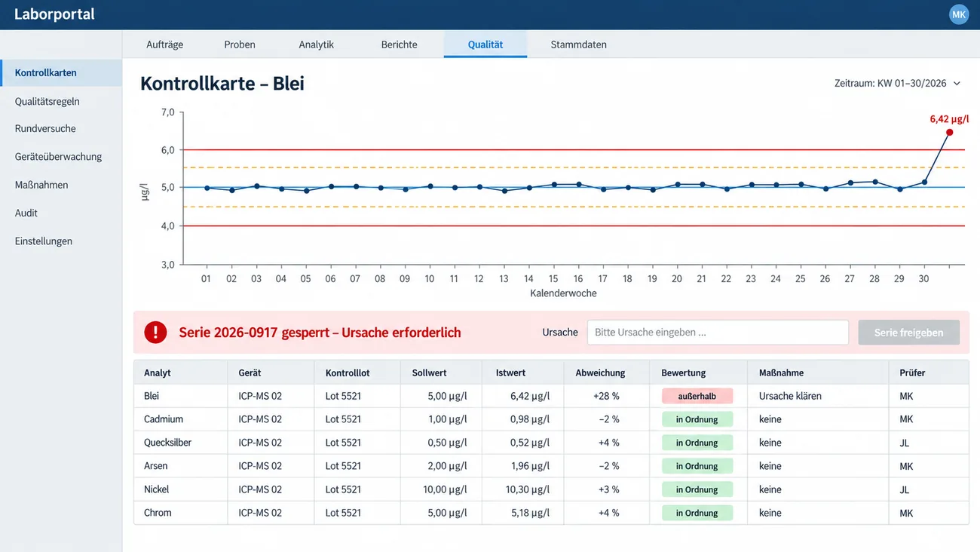Viewport: 980px width, 552px height.
Task: Click the chart data point for week 28
Action: (874, 182)
